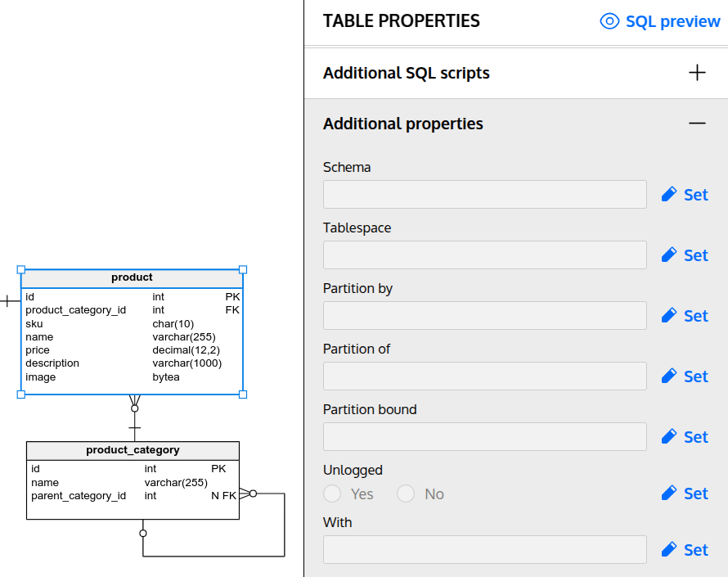Click the pencil icon beside Partition bound
Image resolution: width=728 pixels, height=577 pixels.
tap(669, 437)
